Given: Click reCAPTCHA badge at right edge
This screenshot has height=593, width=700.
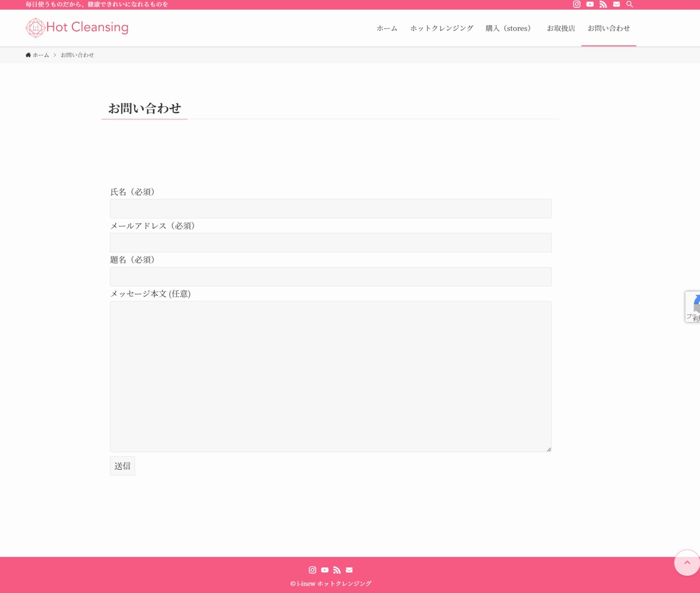Looking at the screenshot, I should (x=693, y=307).
